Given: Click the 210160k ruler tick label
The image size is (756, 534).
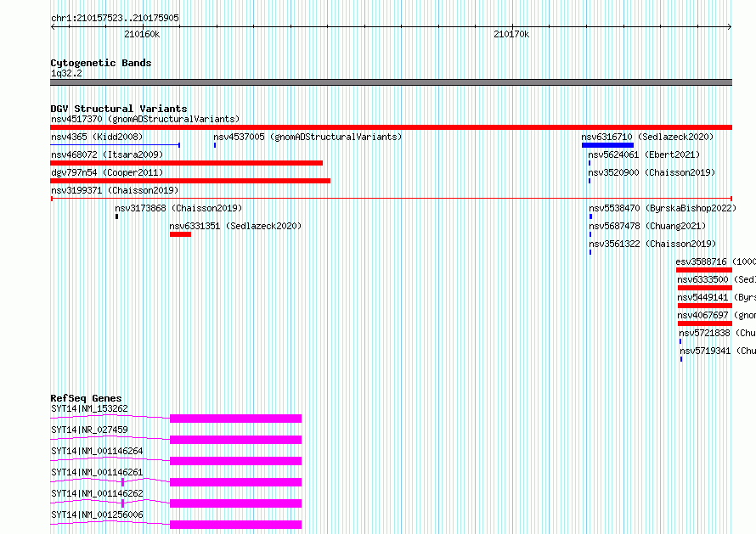Looking at the screenshot, I should (x=142, y=34).
